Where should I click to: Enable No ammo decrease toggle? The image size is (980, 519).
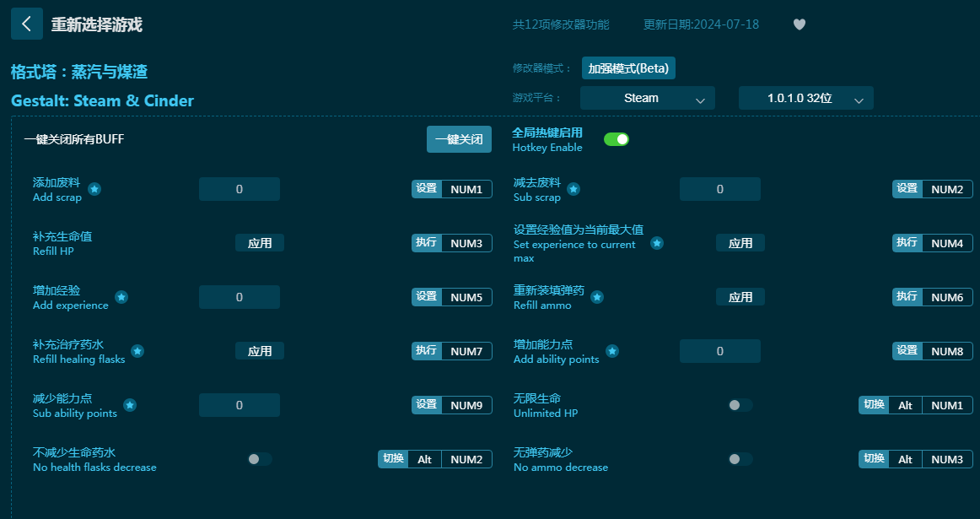[740, 460]
